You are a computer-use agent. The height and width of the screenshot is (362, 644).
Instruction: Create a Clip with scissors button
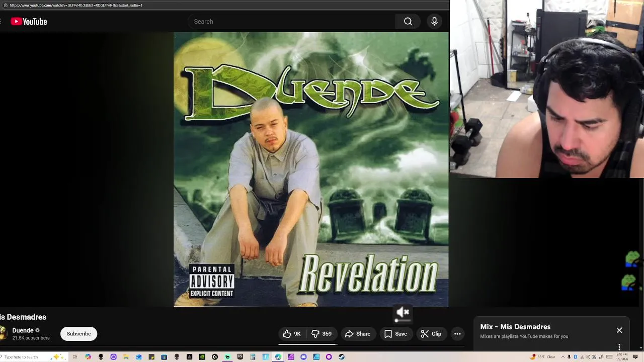coord(431,334)
